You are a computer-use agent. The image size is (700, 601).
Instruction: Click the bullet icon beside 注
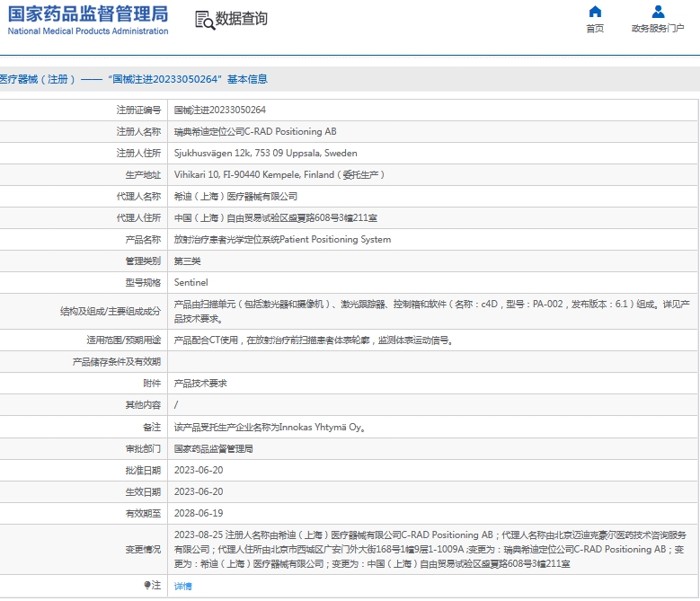click(x=146, y=585)
